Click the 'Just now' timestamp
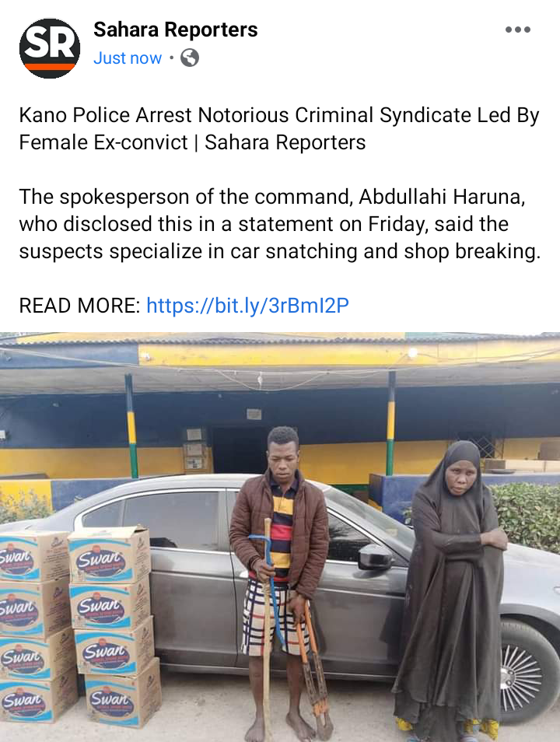The height and width of the screenshot is (742, 560). point(128,58)
